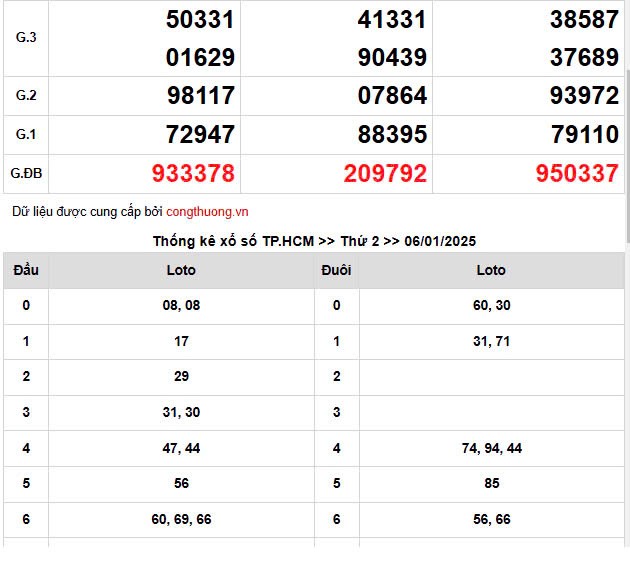Select second prize number 07864

pos(392,96)
